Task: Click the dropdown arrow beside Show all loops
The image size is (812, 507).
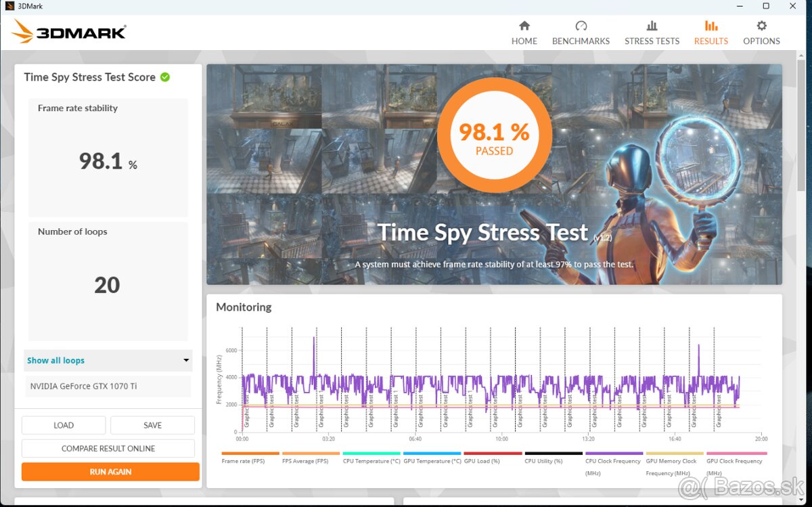Action: tap(186, 361)
